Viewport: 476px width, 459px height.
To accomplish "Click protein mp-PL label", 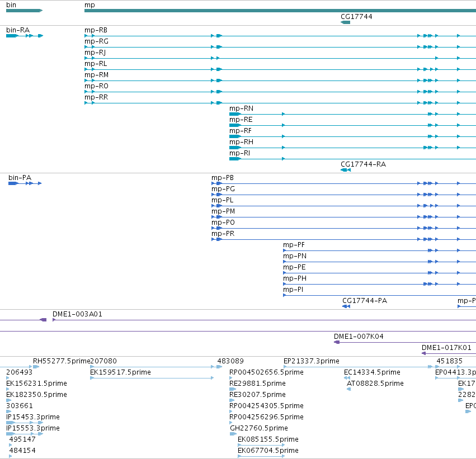I will pos(223,200).
